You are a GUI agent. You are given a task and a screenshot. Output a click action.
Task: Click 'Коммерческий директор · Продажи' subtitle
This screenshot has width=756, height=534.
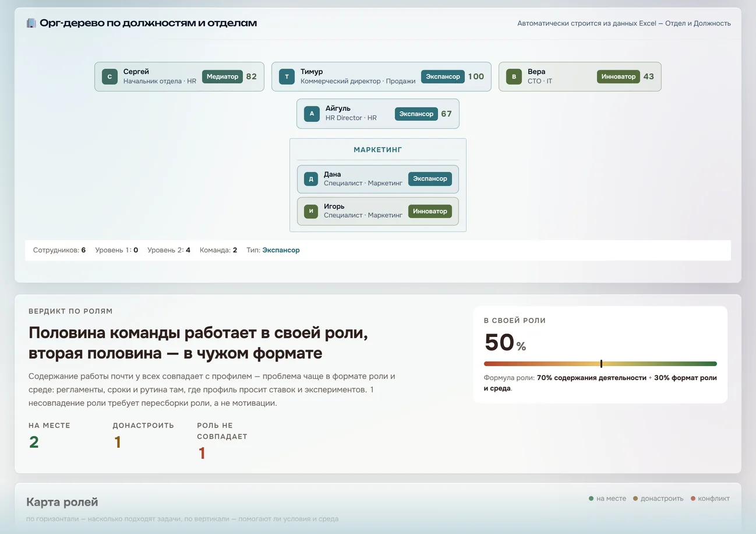coord(358,81)
